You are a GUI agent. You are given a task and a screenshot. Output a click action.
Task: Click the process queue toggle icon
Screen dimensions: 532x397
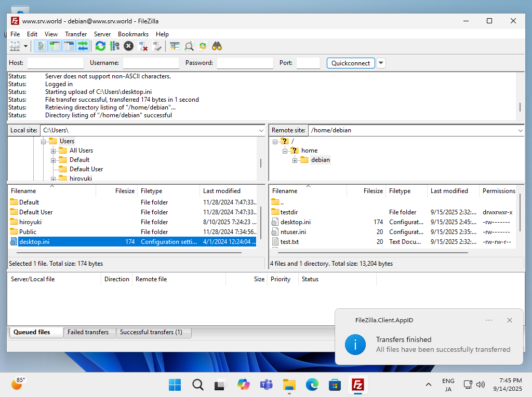(115, 46)
